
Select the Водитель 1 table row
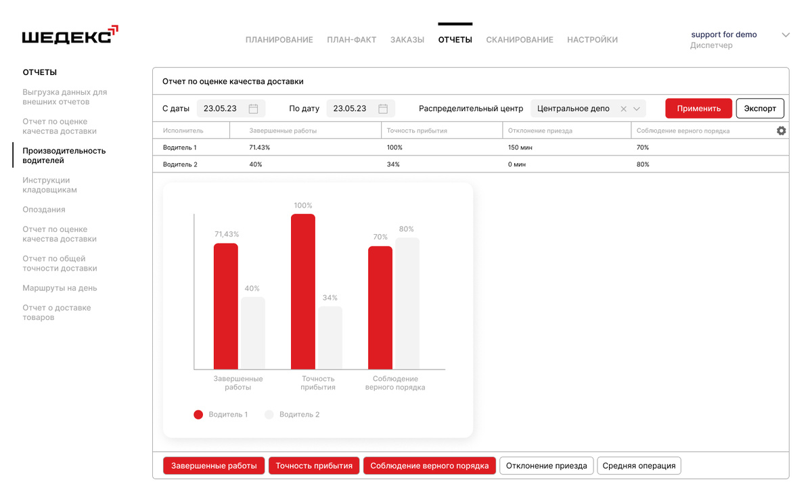(471, 147)
